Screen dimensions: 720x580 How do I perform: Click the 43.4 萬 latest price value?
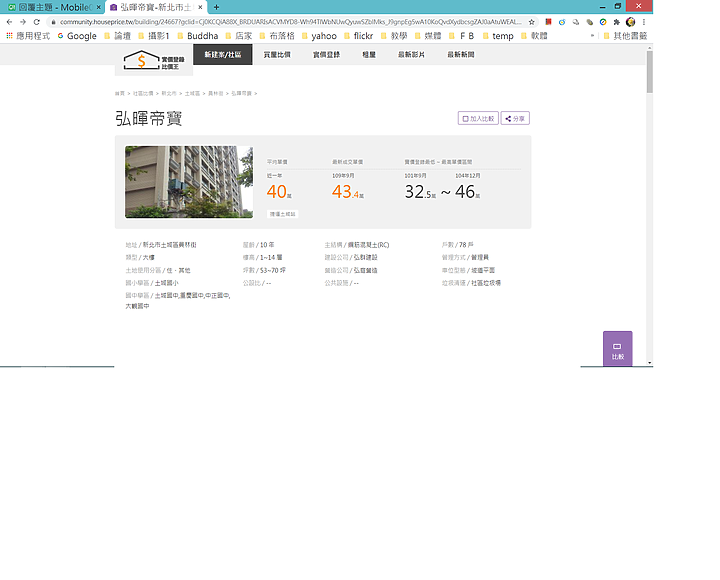348,192
